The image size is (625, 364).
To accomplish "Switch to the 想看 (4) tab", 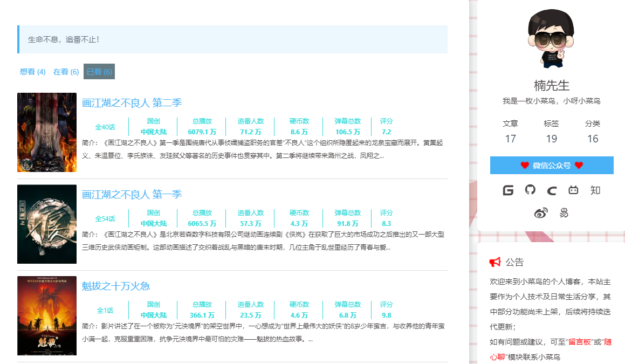I will (x=33, y=72).
